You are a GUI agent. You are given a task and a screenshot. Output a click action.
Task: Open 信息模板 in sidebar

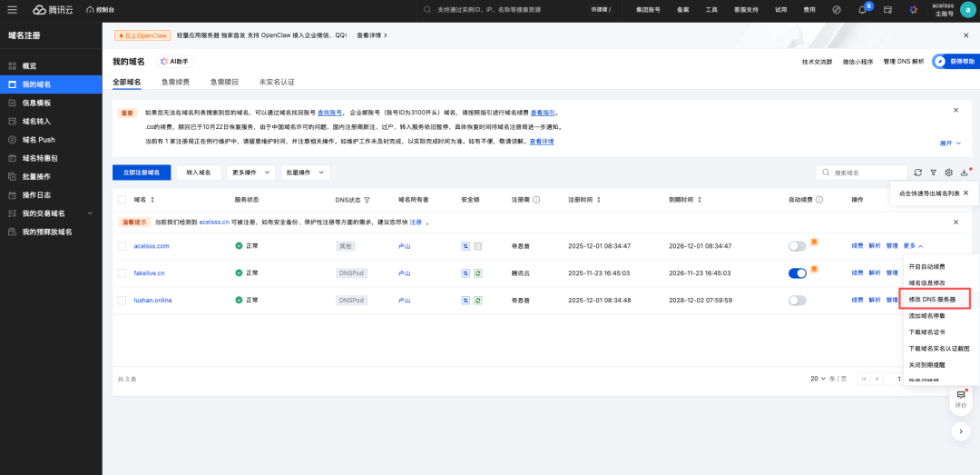click(51, 103)
